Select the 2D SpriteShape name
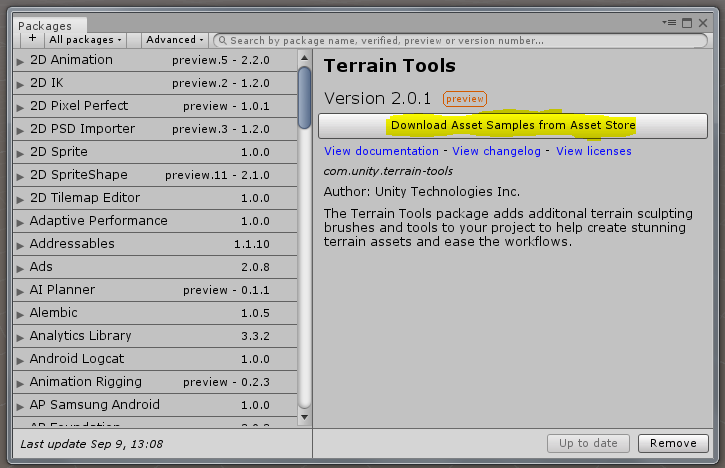Screen dimensions: 725x468 pyautogui.click(x=79, y=175)
